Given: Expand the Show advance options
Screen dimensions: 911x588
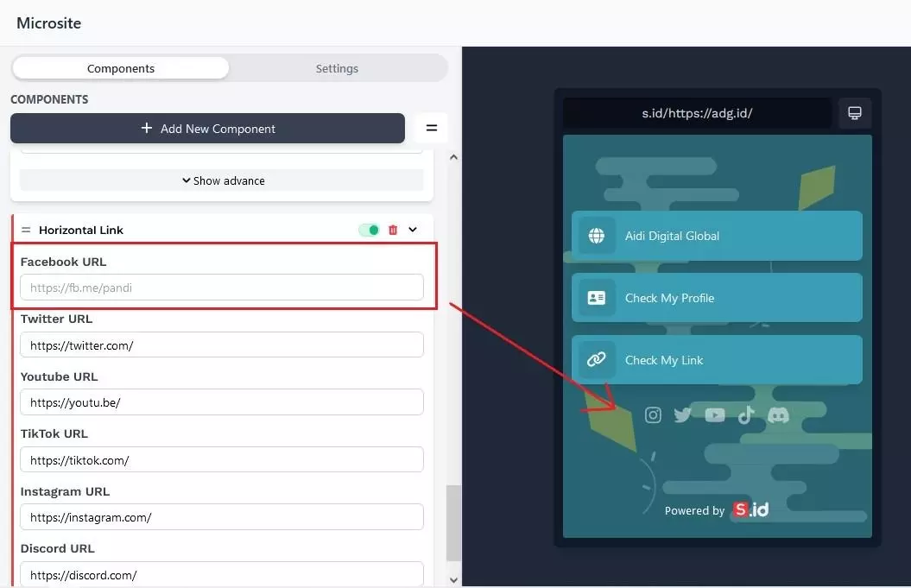Looking at the screenshot, I should [222, 180].
